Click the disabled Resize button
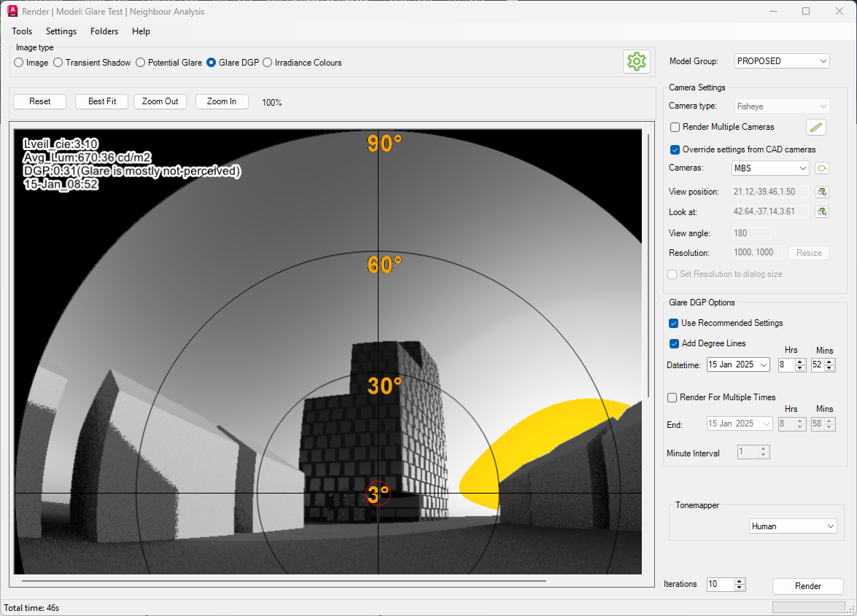The width and height of the screenshot is (857, 616). tap(809, 253)
